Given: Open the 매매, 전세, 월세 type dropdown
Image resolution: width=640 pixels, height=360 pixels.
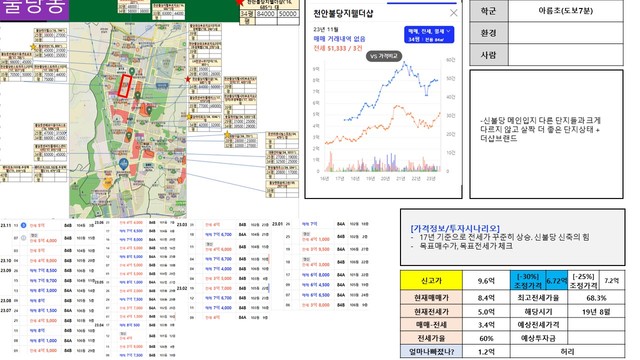Looking at the screenshot, I should tap(429, 35).
